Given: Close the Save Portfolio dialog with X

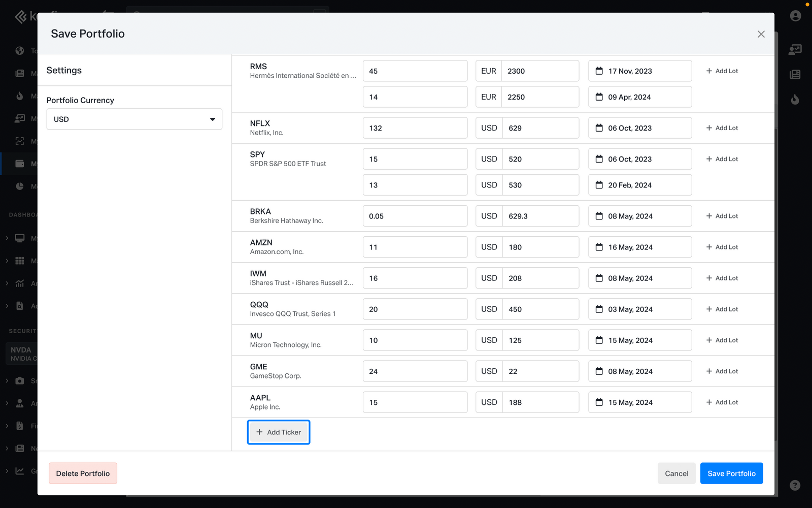Looking at the screenshot, I should (761, 34).
